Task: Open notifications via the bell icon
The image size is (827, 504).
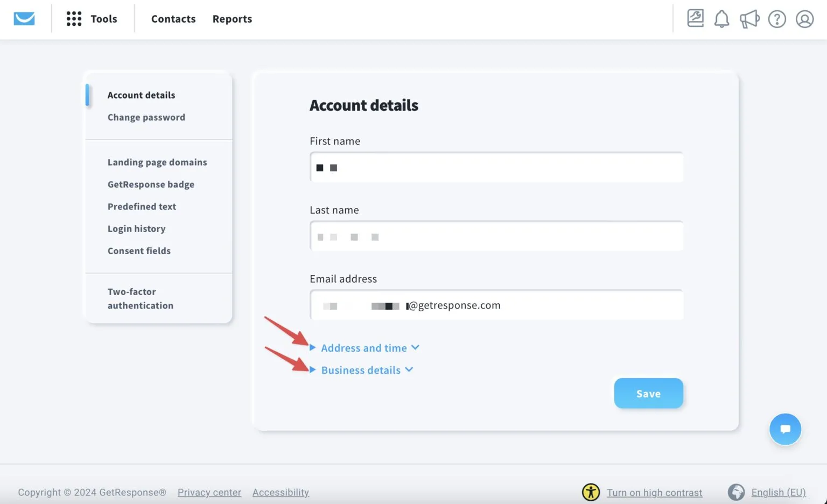Action: (721, 18)
